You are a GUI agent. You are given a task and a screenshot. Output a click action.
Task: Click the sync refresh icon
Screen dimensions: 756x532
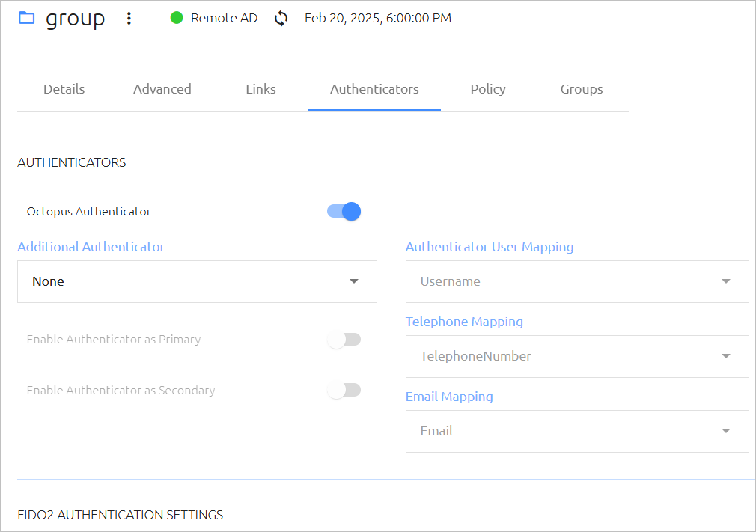281,18
